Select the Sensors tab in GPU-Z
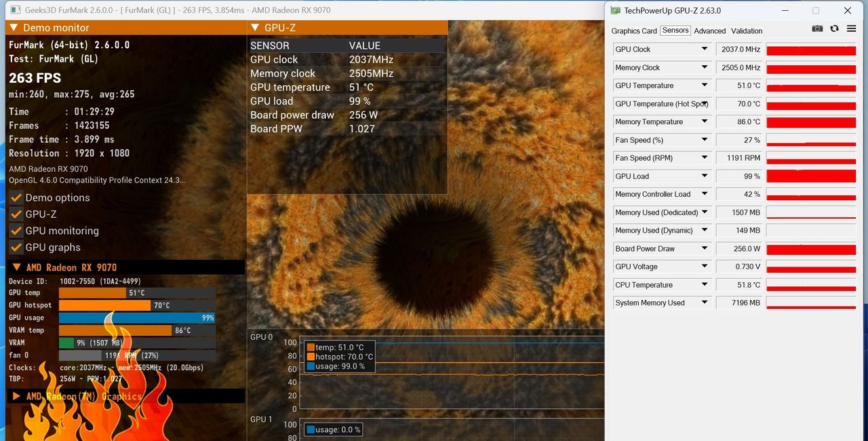Screen dimensions: 868x441 (675, 31)
